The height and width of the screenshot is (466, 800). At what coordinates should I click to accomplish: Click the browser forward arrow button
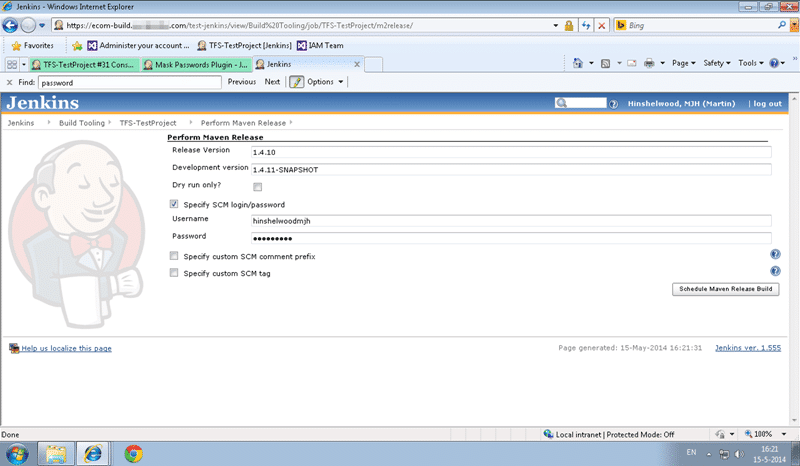click(x=28, y=25)
